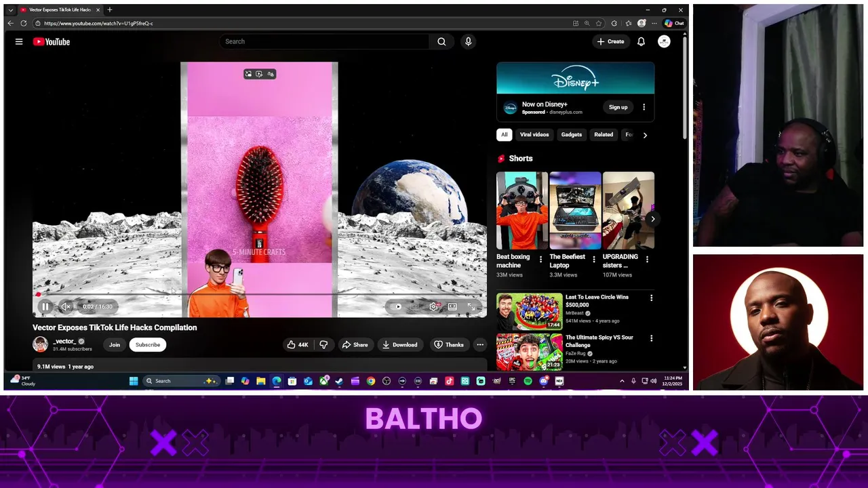
Task: Show hidden system tray icons chevron
Action: 622,381
